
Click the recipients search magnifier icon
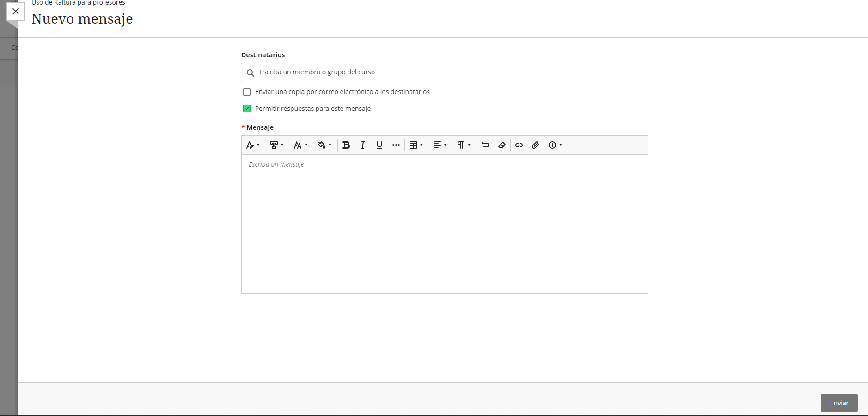251,73
